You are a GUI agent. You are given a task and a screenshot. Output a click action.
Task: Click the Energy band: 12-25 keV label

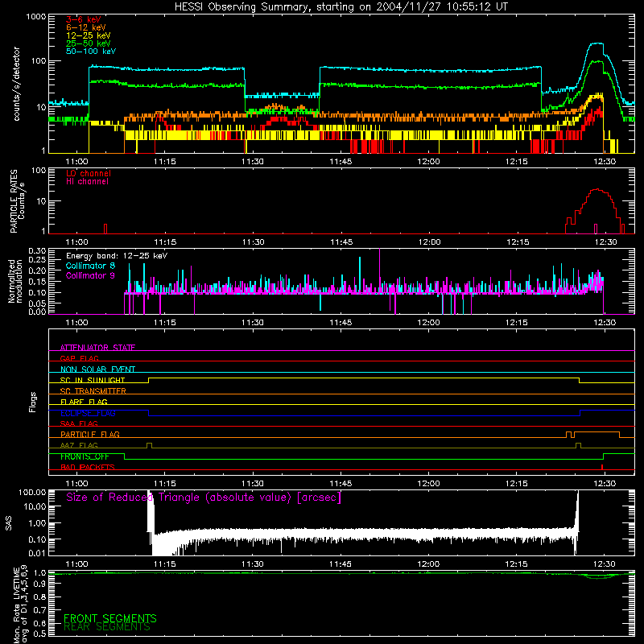(x=117, y=256)
